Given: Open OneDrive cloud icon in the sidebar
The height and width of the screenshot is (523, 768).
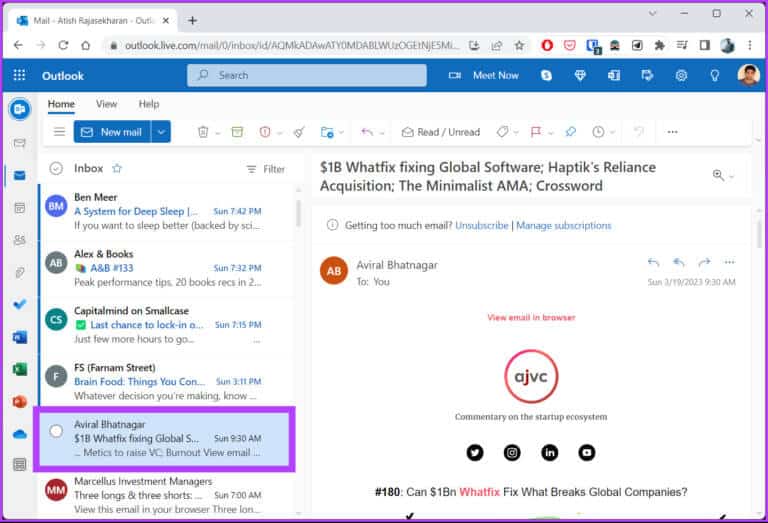Looking at the screenshot, I should click(x=20, y=434).
